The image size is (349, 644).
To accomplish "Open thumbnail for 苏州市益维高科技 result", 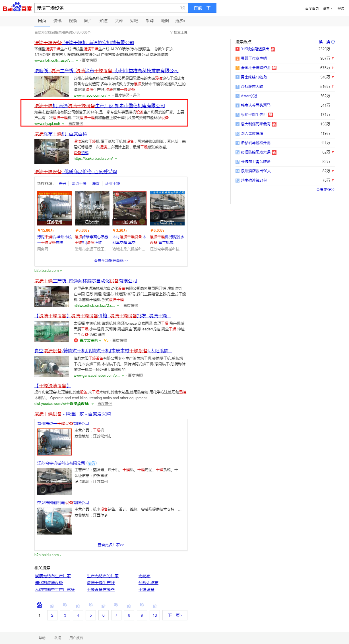I will pyautogui.click(x=51, y=86).
